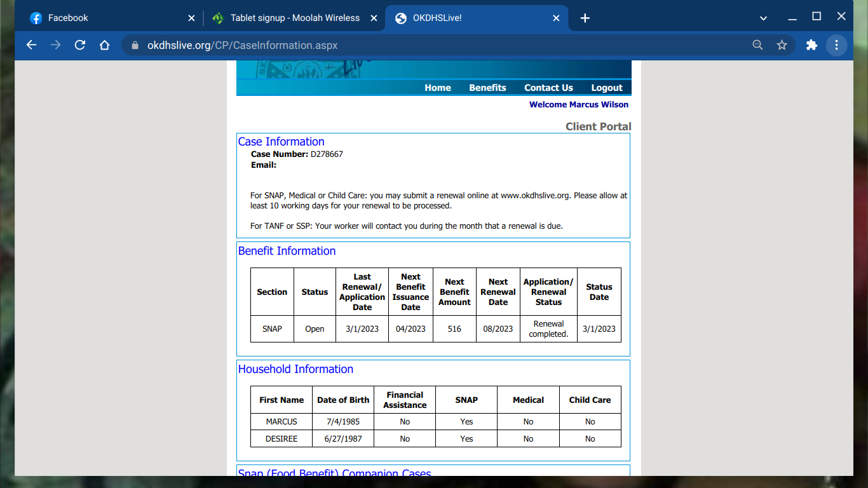Select the OKDHSLive! tab
Viewport: 868px width, 488px height.
(477, 18)
